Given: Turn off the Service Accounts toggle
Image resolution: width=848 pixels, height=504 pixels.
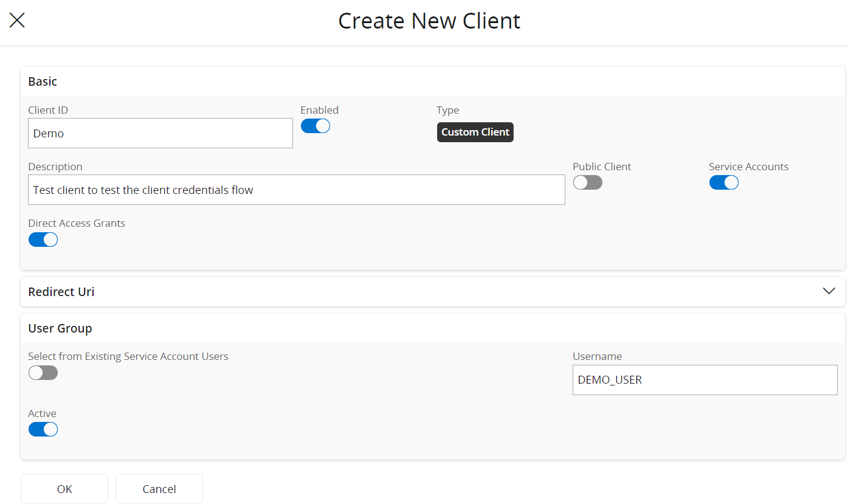Looking at the screenshot, I should click(x=723, y=182).
